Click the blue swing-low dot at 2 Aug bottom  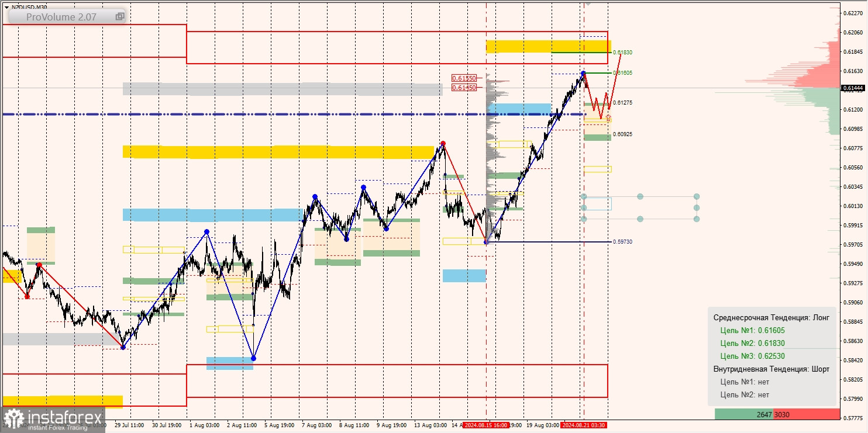253,358
